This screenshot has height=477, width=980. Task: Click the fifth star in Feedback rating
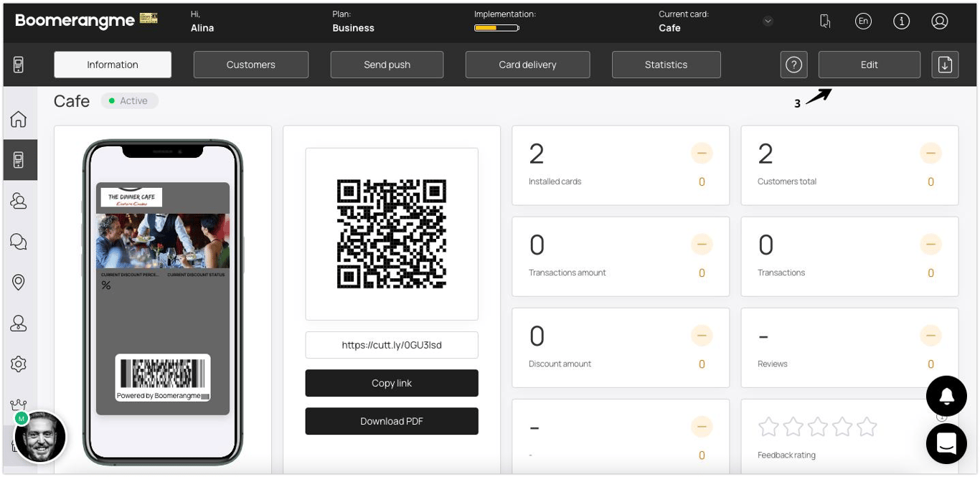tap(867, 427)
